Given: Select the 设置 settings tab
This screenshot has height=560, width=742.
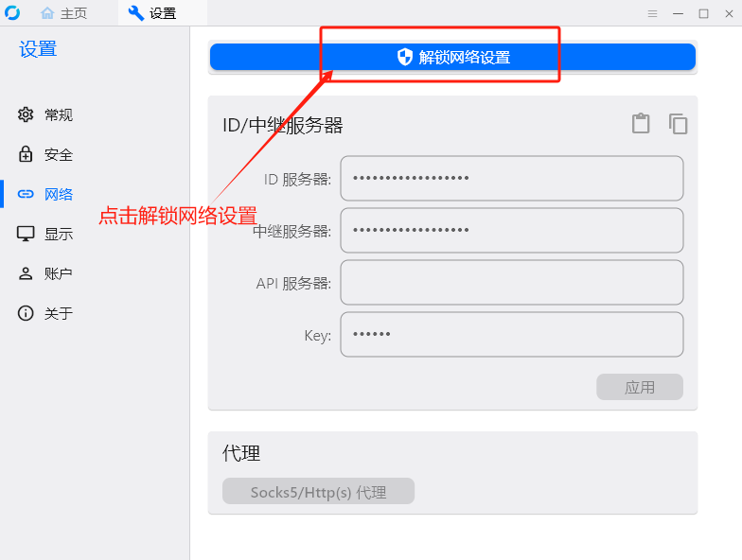Looking at the screenshot, I should tap(152, 13).
